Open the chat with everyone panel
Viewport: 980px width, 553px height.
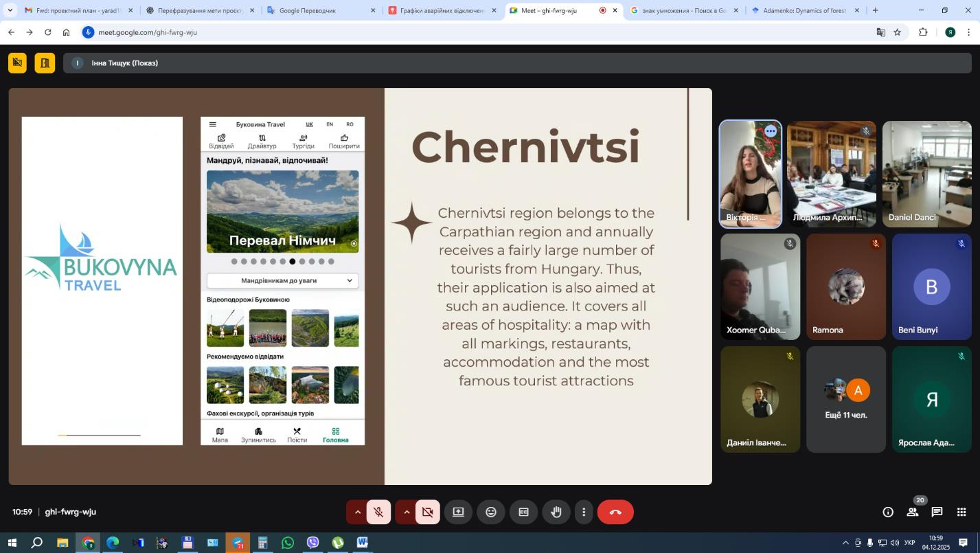937,512
